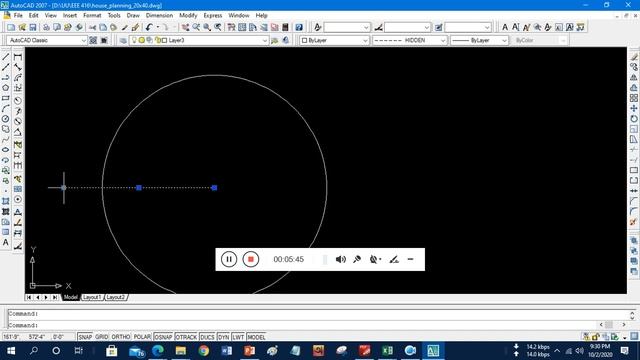Switch to the Layout2 tab
640x360 pixels.
point(116,298)
